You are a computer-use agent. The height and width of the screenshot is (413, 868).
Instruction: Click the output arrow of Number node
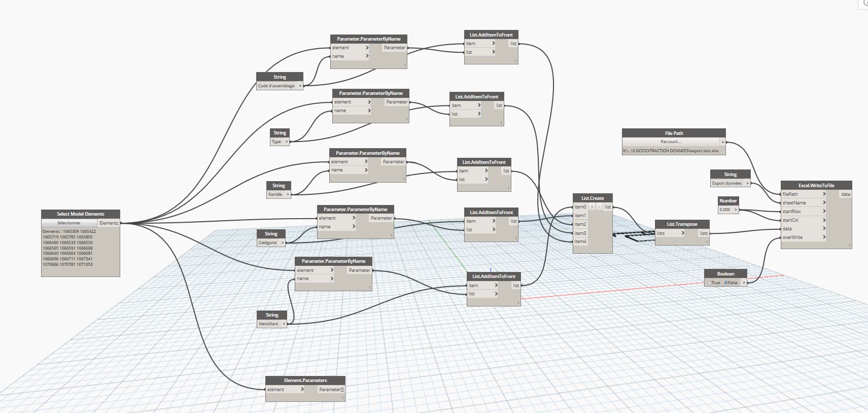coord(736,210)
